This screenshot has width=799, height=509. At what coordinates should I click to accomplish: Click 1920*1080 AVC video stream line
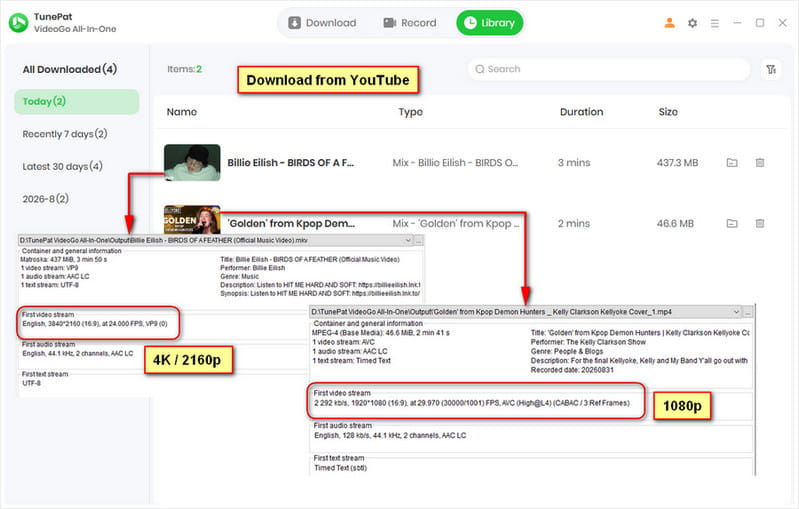(472, 403)
